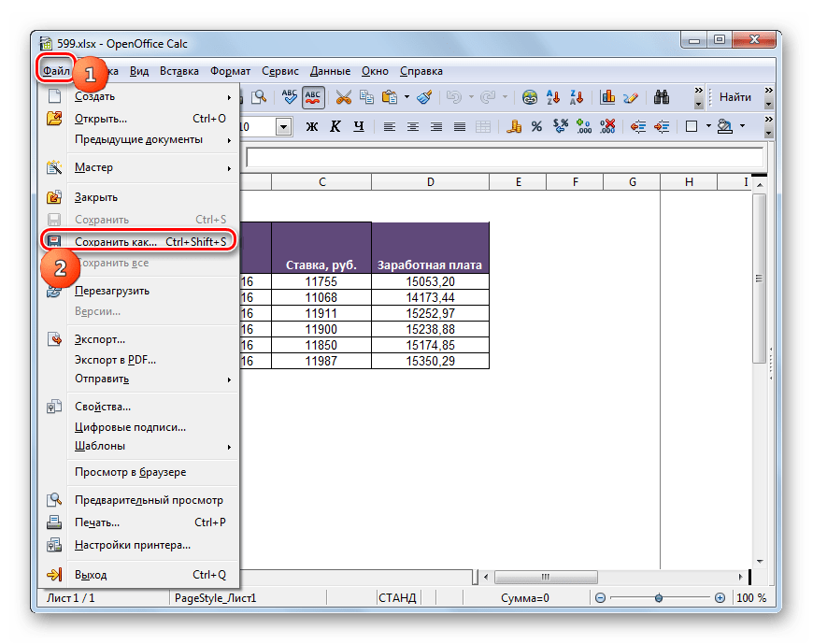
Task: Align text right icon
Action: tap(436, 126)
